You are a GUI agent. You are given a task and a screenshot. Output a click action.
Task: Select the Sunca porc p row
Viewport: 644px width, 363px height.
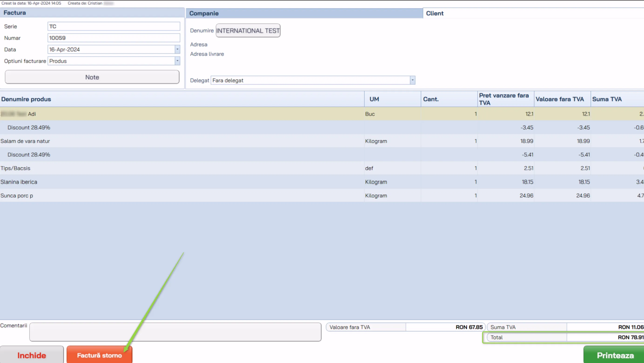pos(322,195)
